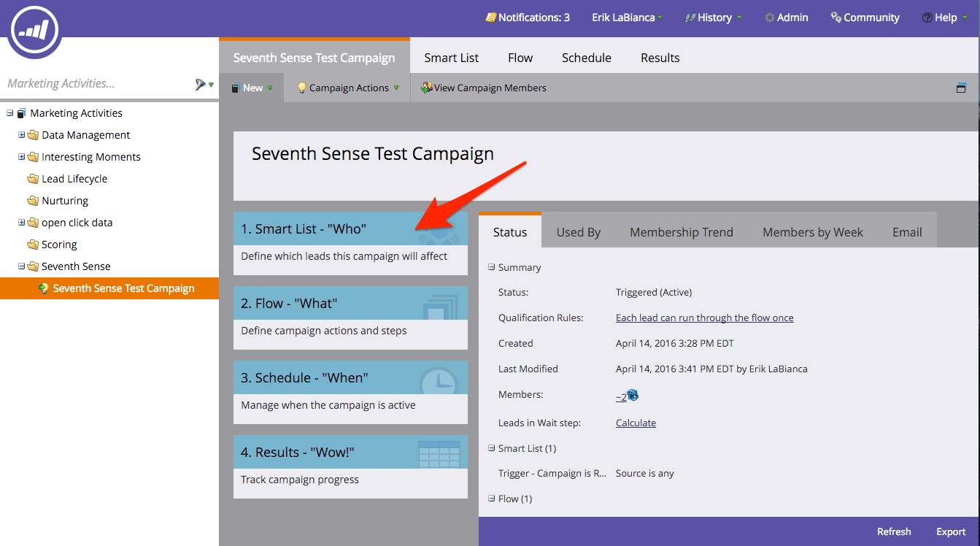Click the stacked squares icon on Flow tile
The height and width of the screenshot is (546, 980).
click(x=440, y=307)
